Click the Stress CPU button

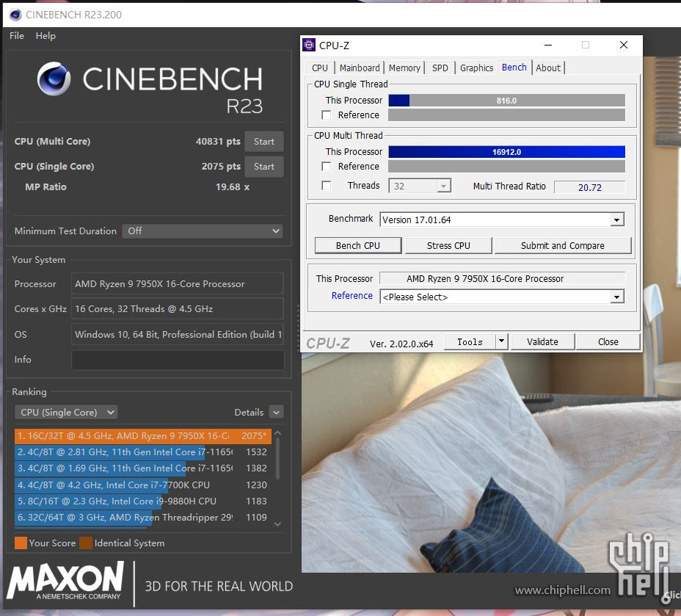[448, 245]
